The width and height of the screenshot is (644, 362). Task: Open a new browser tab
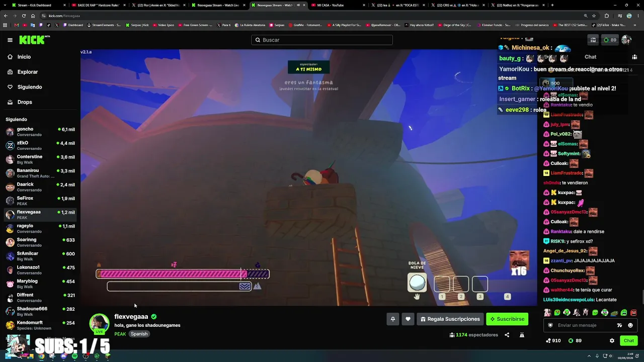point(552,5)
